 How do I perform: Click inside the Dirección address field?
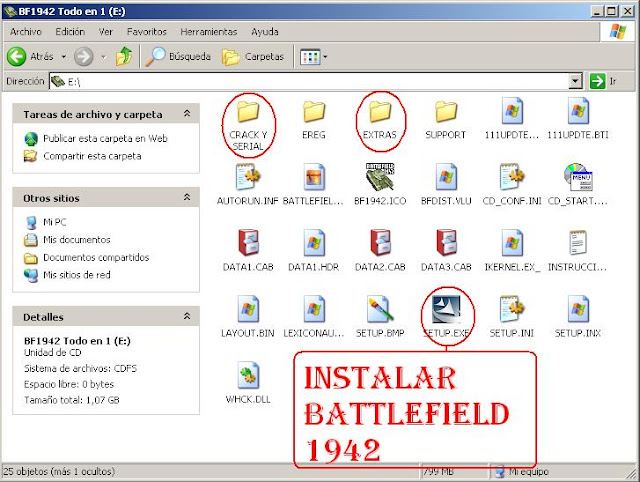[x=310, y=82]
